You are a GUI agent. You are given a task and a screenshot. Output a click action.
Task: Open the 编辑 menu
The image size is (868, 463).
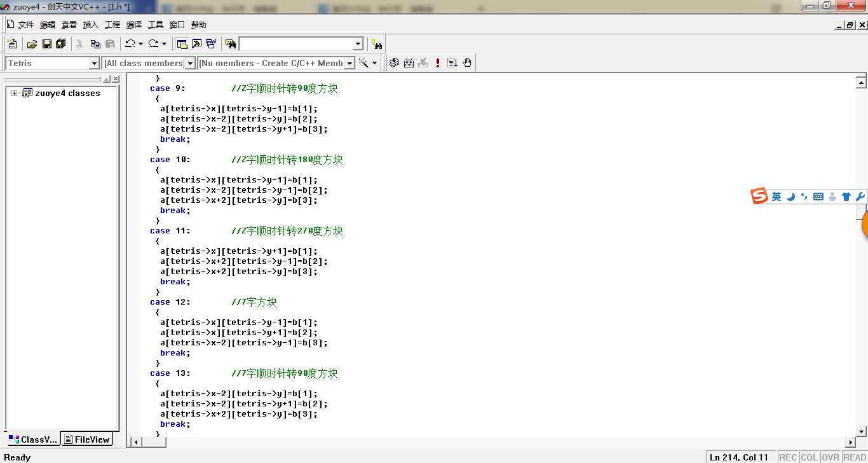(48, 25)
